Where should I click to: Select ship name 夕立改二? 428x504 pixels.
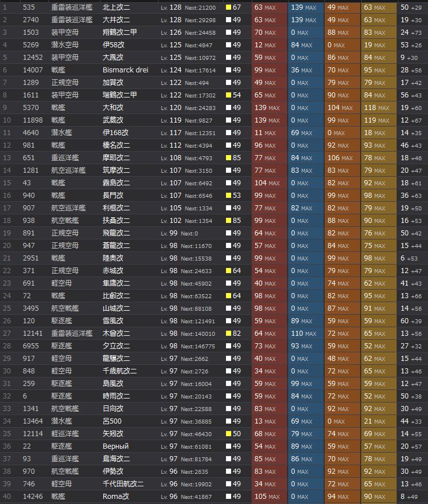click(x=116, y=346)
